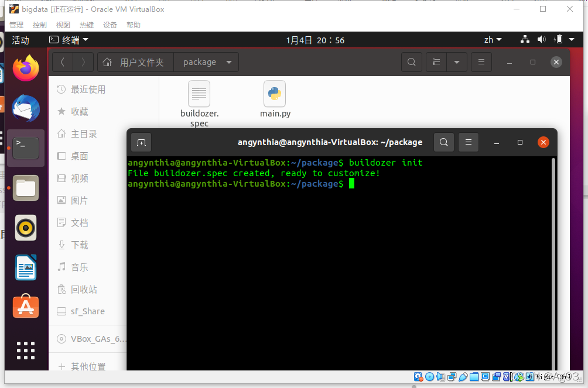Select the buildozer.spec file
Image resolution: width=588 pixels, height=388 pixels.
pyautogui.click(x=199, y=104)
